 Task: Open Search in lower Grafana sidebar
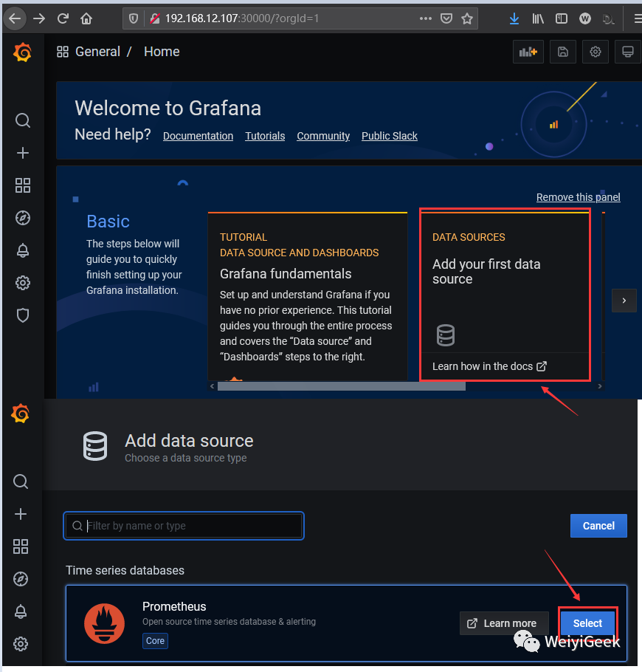pos(21,481)
